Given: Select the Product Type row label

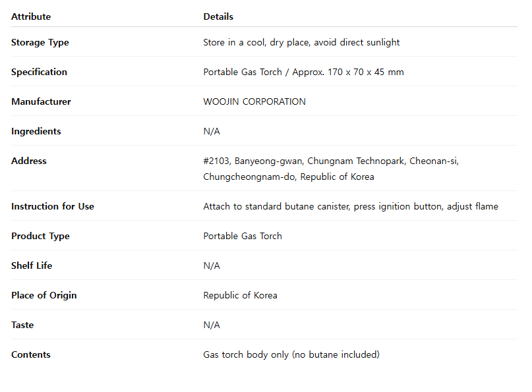Looking at the screenshot, I should click(x=40, y=236).
